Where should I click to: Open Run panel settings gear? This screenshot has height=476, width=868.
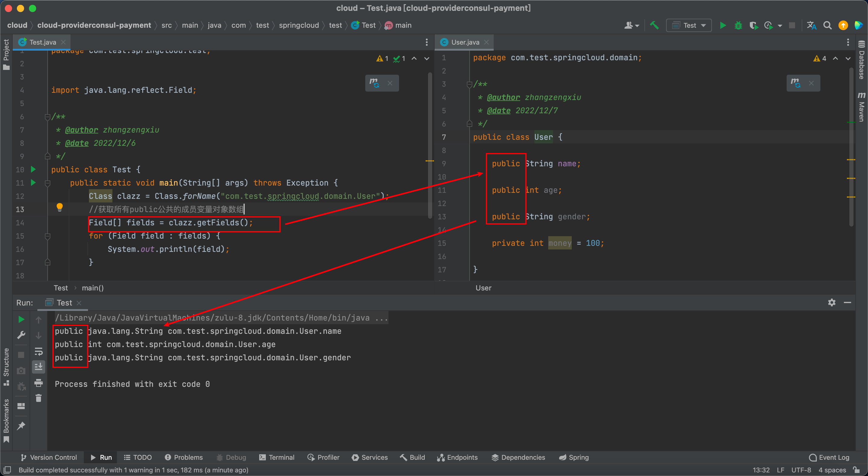coord(832,302)
